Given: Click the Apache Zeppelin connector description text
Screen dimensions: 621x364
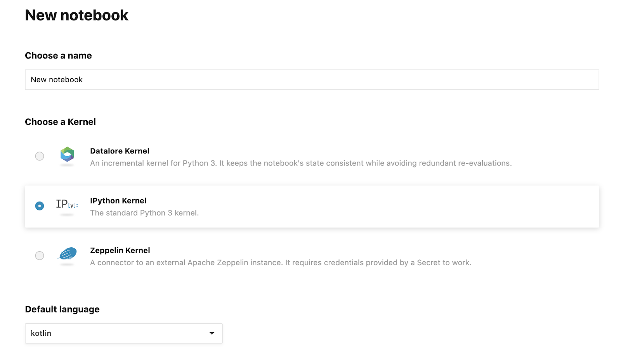Looking at the screenshot, I should [x=281, y=262].
